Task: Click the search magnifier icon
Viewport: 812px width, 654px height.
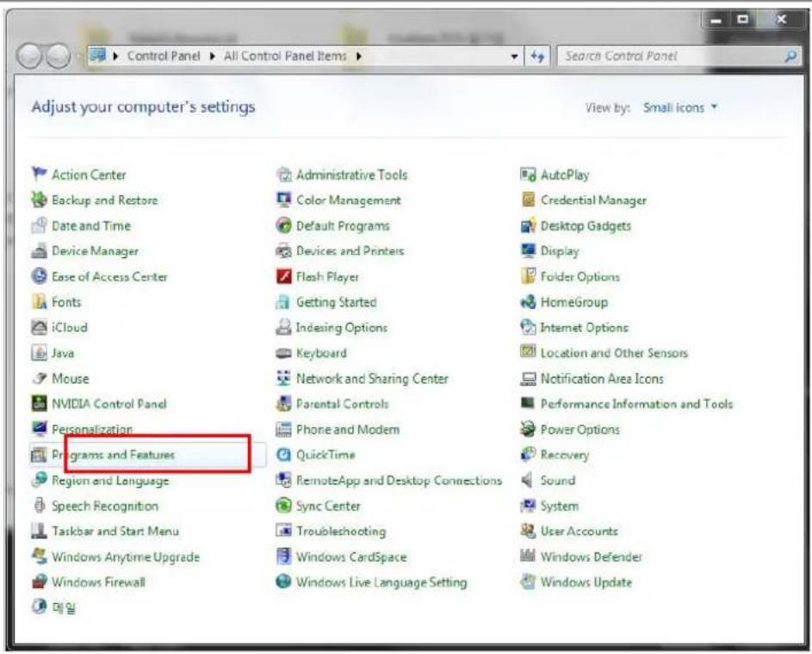Action: click(790, 56)
